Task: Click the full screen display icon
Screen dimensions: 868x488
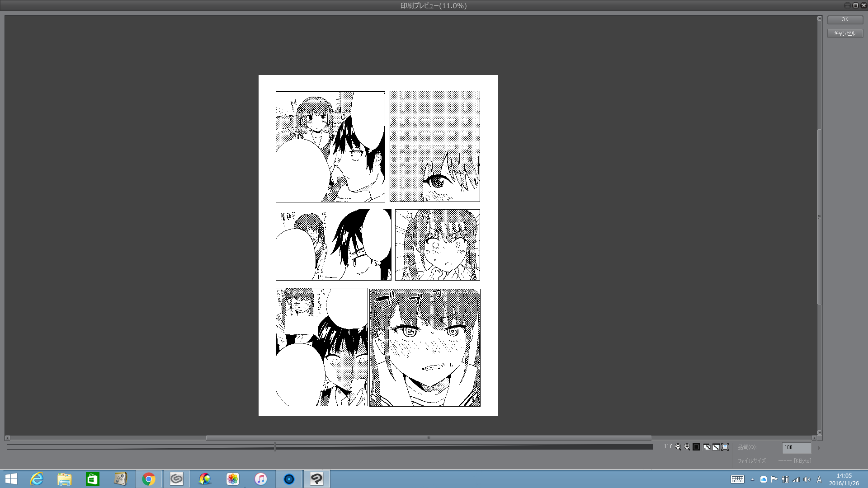Action: [716, 447]
